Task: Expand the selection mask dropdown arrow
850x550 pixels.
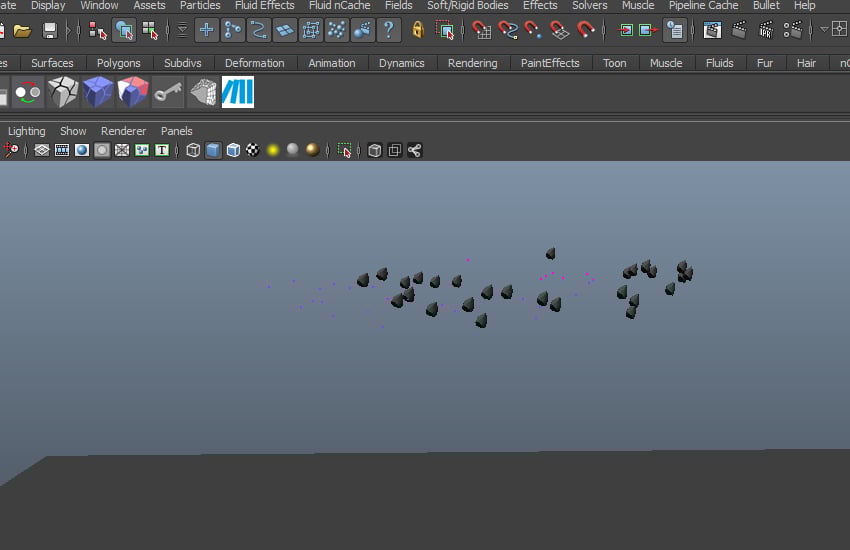Action: pos(182,30)
